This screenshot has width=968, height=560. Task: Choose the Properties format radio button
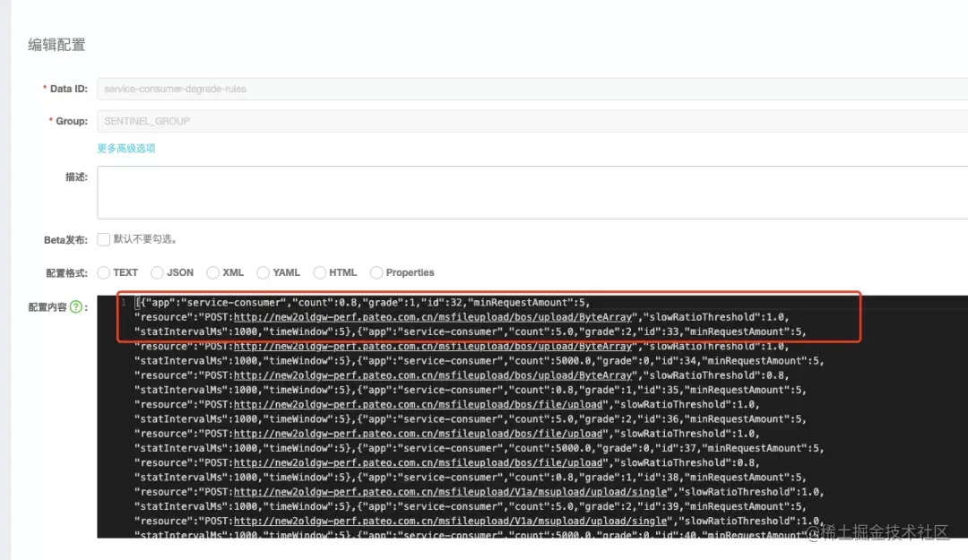pyautogui.click(x=376, y=272)
